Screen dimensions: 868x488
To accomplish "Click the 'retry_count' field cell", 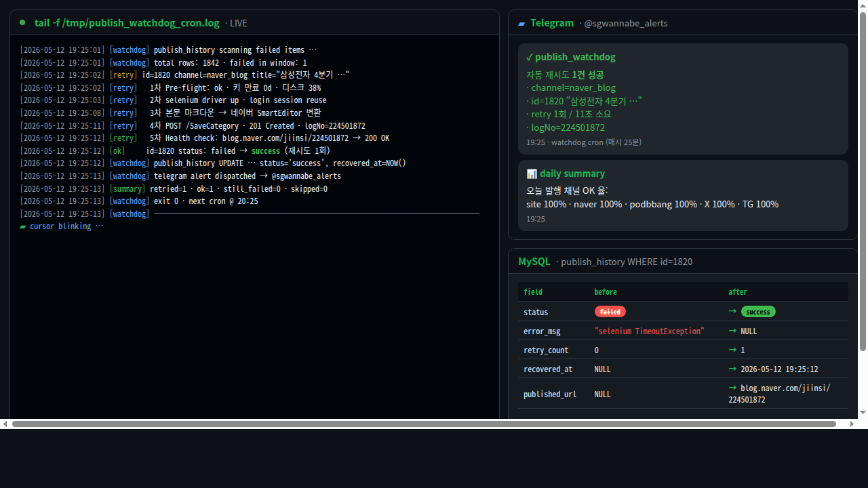I will point(546,350).
